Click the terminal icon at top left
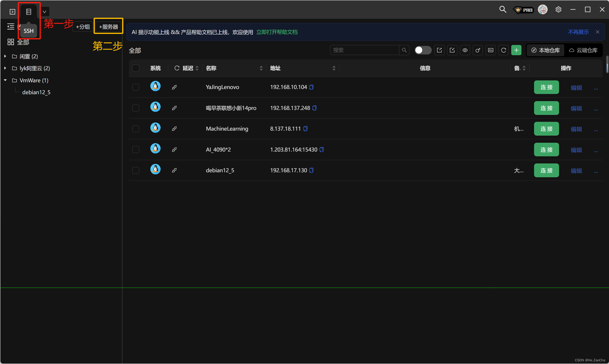Image resolution: width=609 pixels, height=364 pixels. click(x=12, y=11)
